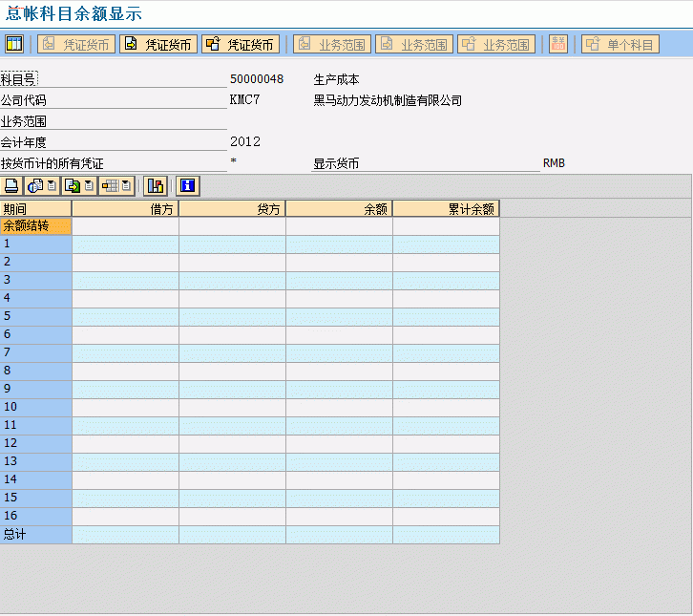Image resolution: width=693 pixels, height=616 pixels.
Task: Click the 贷方 column header
Action: pyautogui.click(x=233, y=209)
